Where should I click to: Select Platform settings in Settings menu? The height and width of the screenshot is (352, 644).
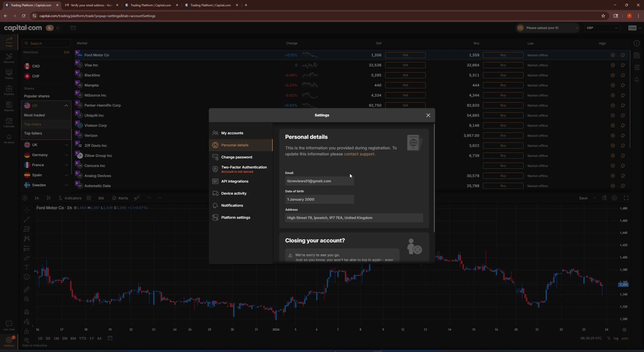(235, 218)
